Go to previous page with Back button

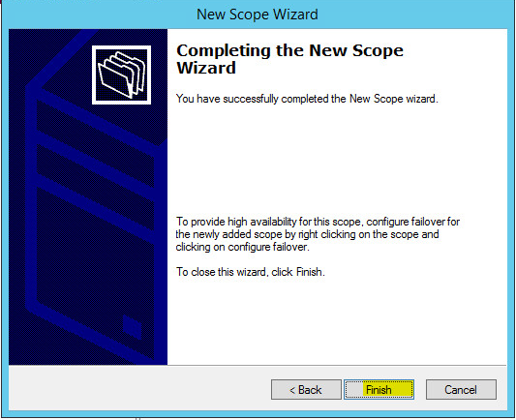tap(306, 390)
